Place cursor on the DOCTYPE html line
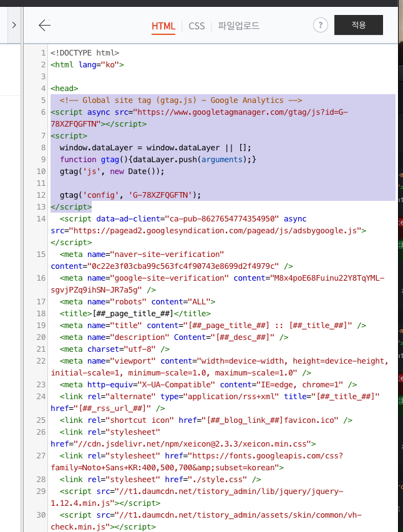The height and width of the screenshot is (532, 403). 85,53
